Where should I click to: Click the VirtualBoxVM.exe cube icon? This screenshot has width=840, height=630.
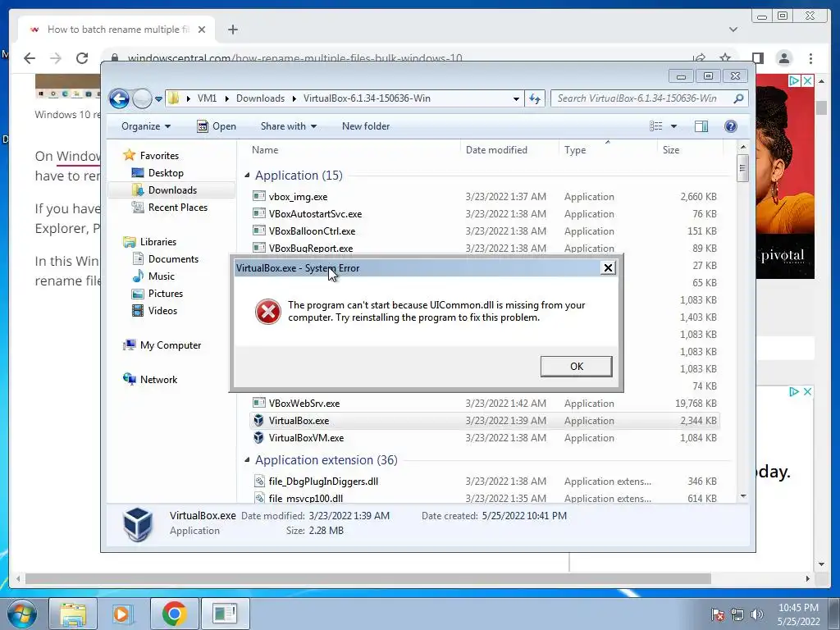pyautogui.click(x=258, y=437)
